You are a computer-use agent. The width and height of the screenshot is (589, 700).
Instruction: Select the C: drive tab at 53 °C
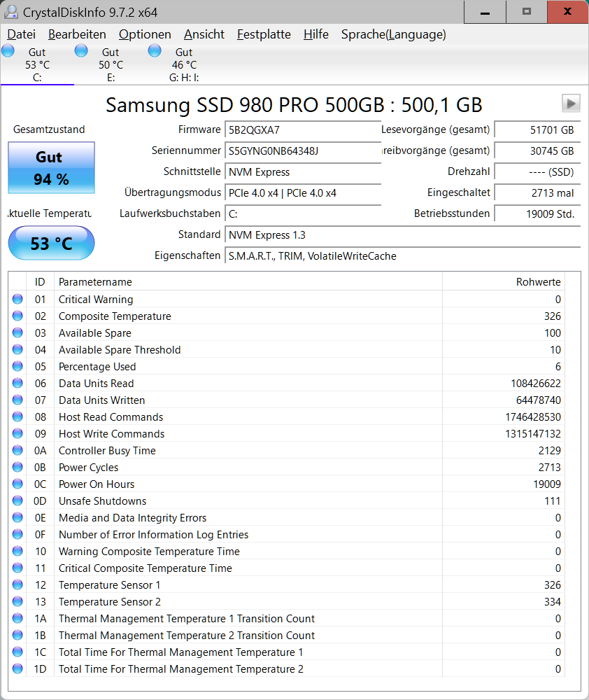[x=38, y=64]
